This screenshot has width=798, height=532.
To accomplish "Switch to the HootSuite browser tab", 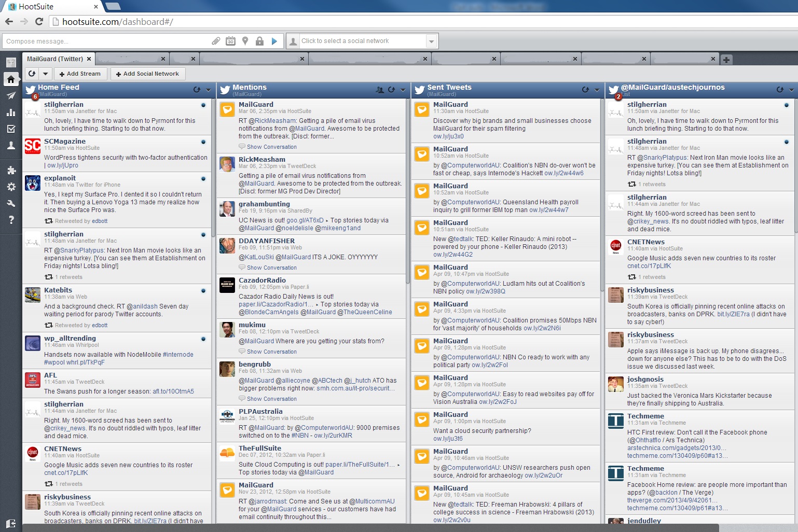I will pyautogui.click(x=52, y=7).
